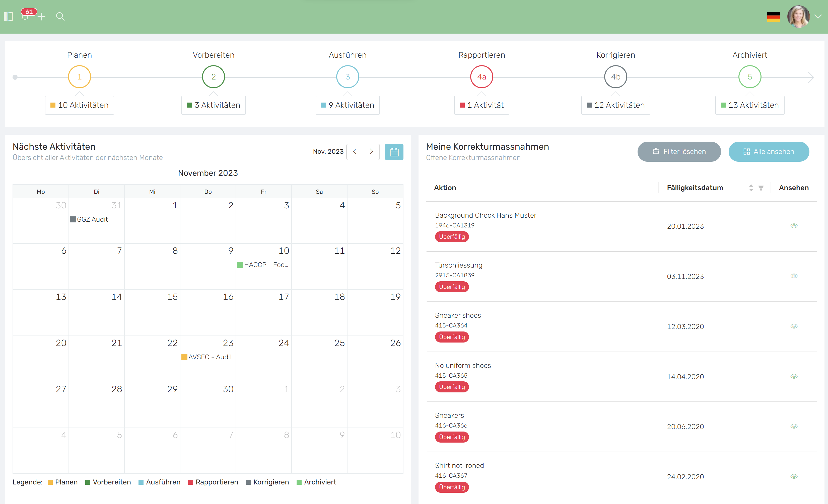Image resolution: width=828 pixels, height=504 pixels.
Task: Click Shirt not ironed action title
Action: (459, 465)
